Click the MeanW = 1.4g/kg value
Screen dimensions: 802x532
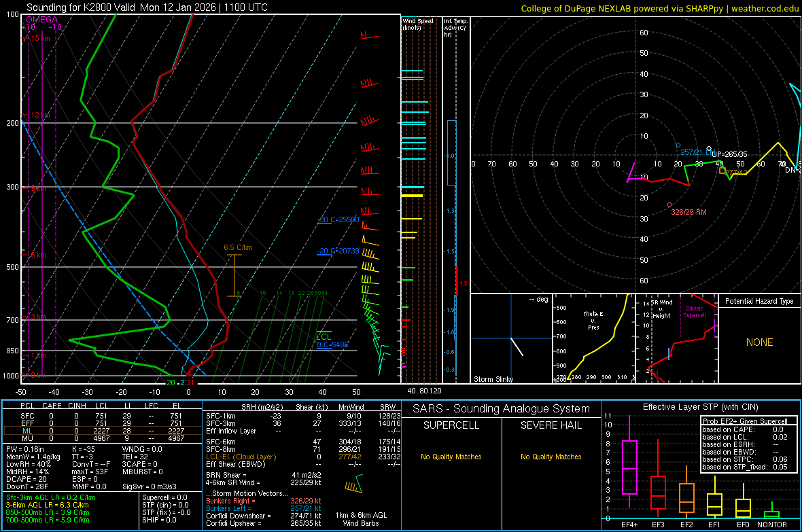point(33,457)
